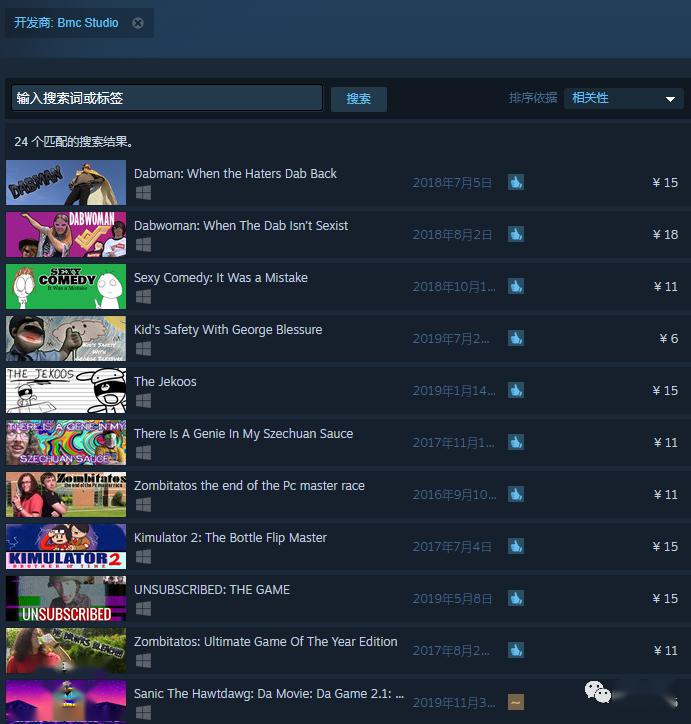The width and height of the screenshot is (691, 724).
Task: Click the Kimulator 2 game thumbnail
Action: click(x=66, y=546)
